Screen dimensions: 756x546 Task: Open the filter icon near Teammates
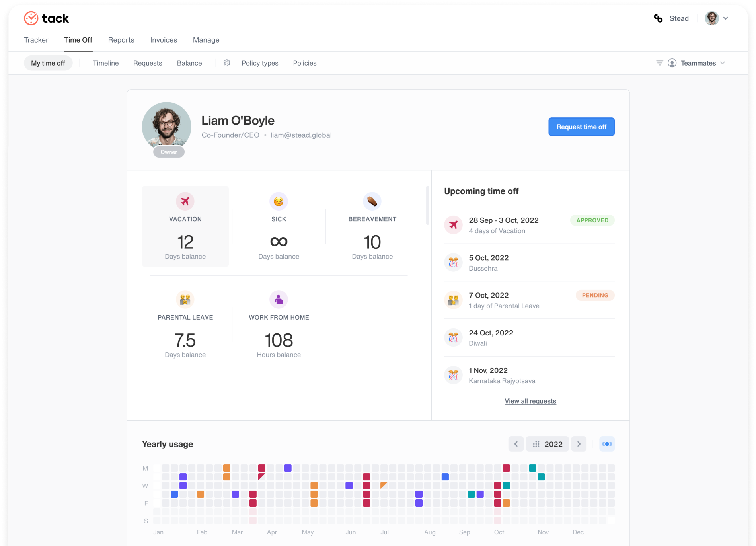coord(659,63)
